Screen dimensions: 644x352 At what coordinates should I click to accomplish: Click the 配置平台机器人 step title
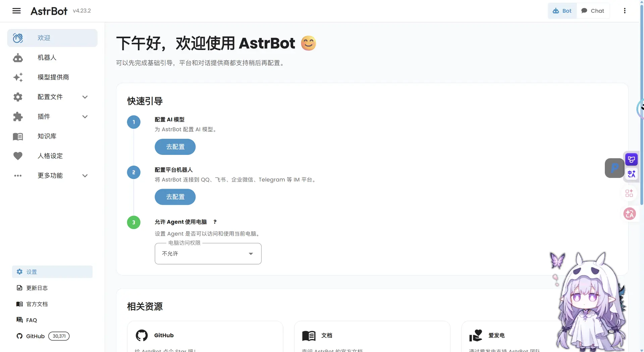point(174,170)
